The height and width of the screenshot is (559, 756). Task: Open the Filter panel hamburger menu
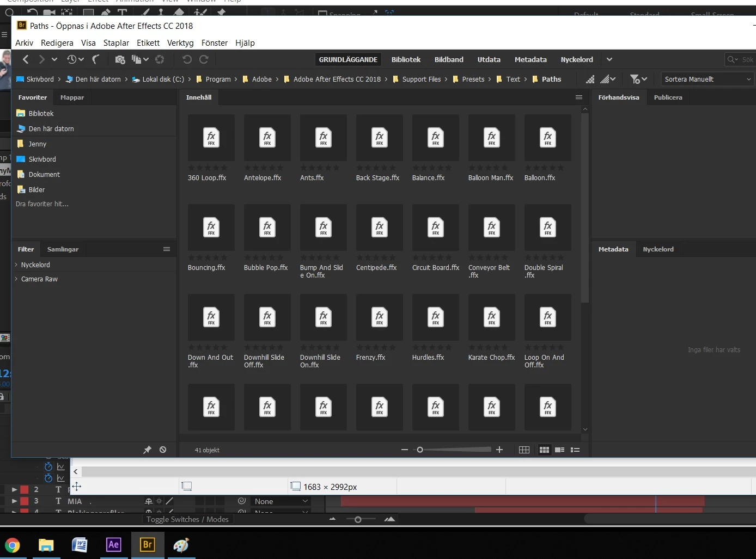click(167, 249)
